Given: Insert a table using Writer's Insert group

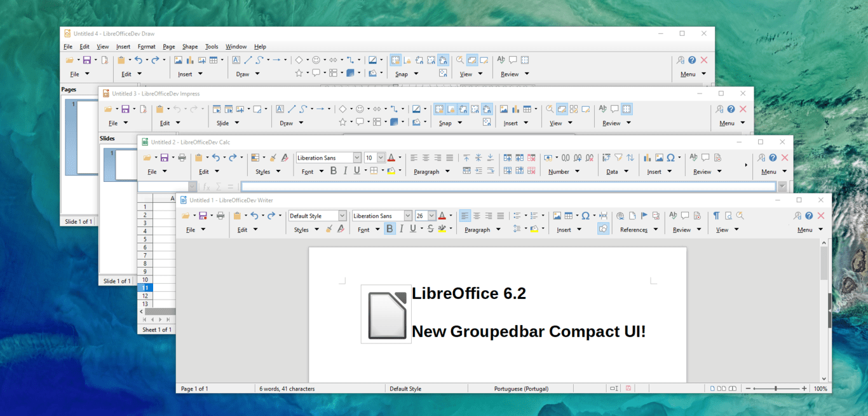Looking at the screenshot, I should [569, 216].
